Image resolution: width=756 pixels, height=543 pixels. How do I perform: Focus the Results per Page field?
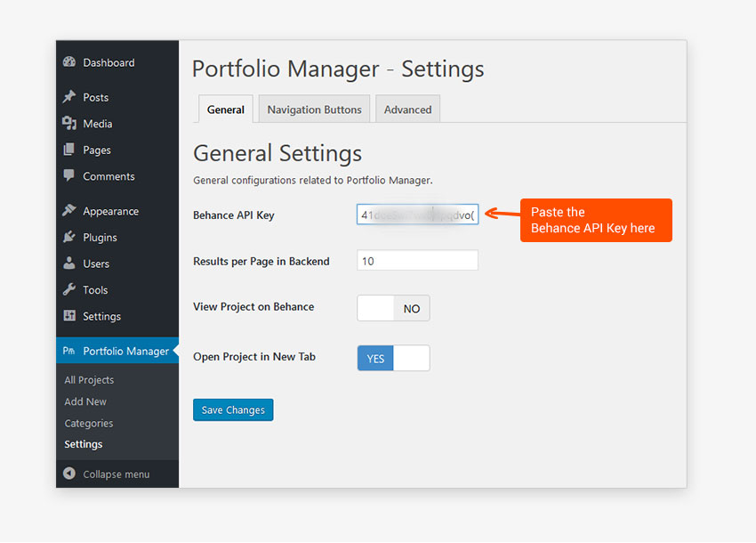coord(417,261)
